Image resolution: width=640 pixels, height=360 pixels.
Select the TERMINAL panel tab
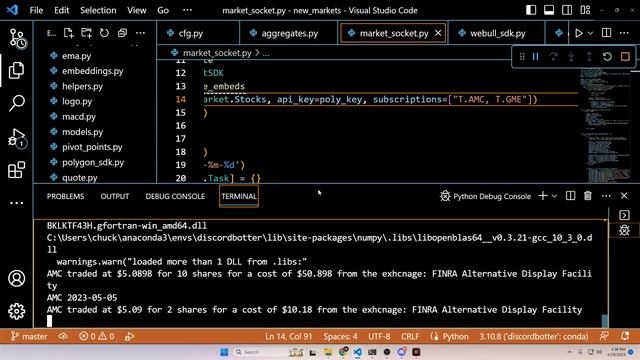[x=239, y=196]
